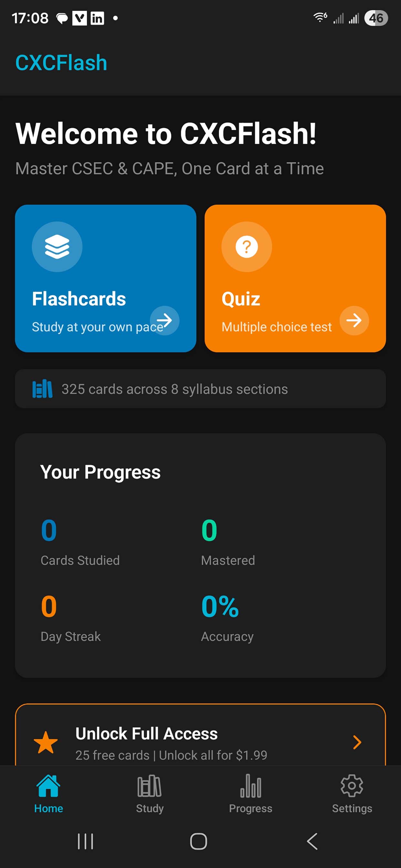
Task: Tap the orange star icon
Action: [x=46, y=743]
